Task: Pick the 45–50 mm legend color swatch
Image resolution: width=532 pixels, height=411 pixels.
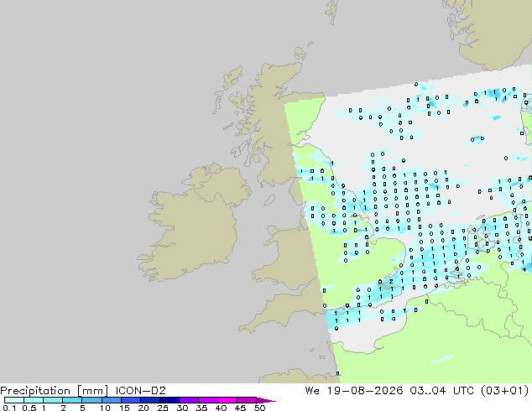Action: [247, 400]
